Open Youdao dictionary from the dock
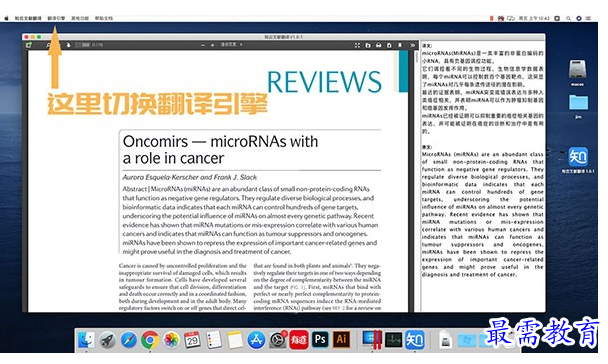The image size is (608, 364). click(x=299, y=340)
